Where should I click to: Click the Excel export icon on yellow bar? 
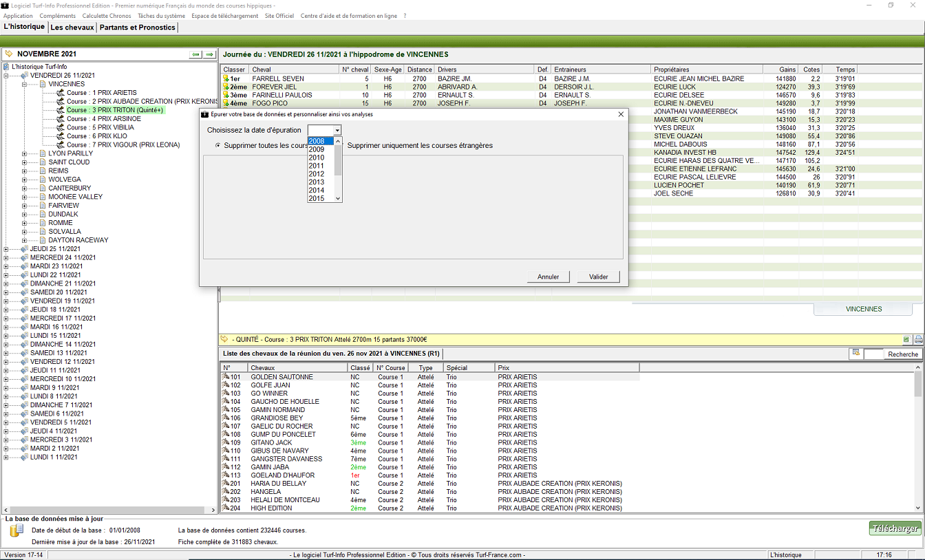(906, 339)
